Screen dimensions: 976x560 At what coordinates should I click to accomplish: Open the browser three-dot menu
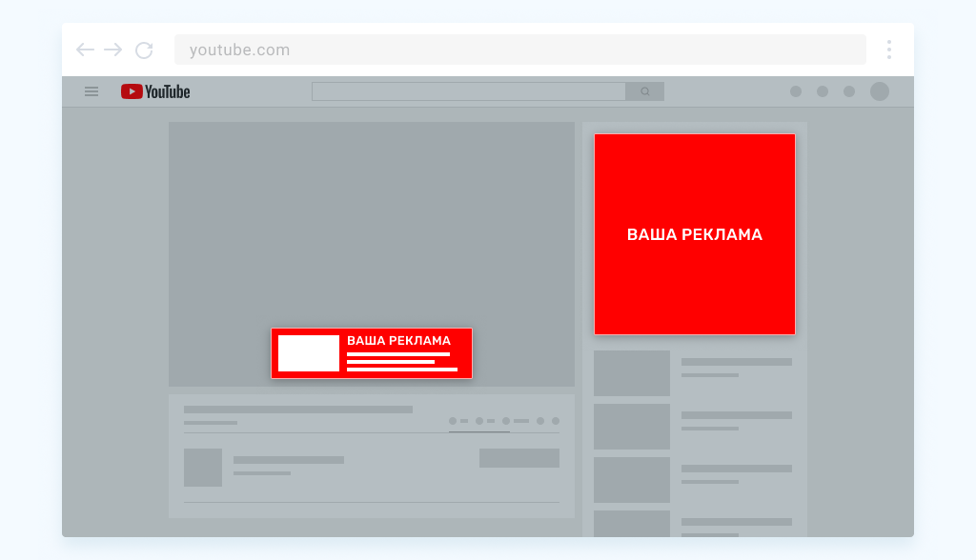click(889, 50)
